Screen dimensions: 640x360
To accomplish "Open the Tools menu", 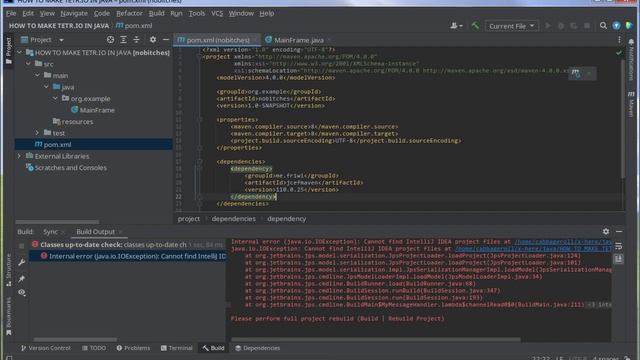I will coord(197,13).
